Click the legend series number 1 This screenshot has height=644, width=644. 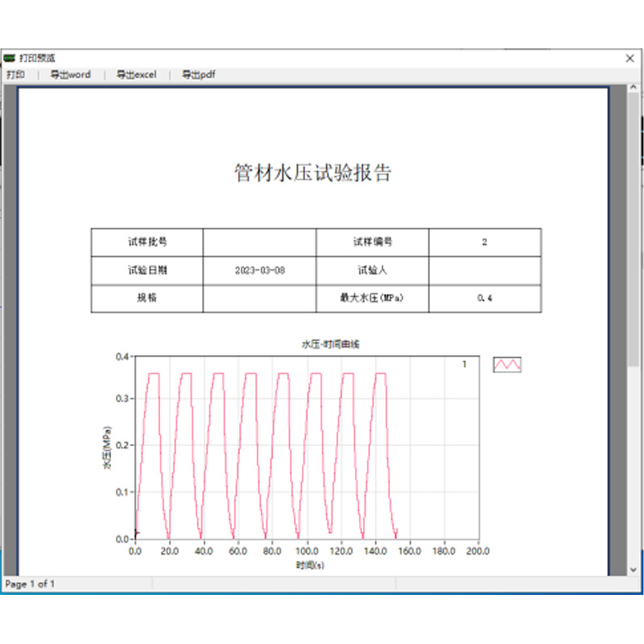(x=464, y=365)
